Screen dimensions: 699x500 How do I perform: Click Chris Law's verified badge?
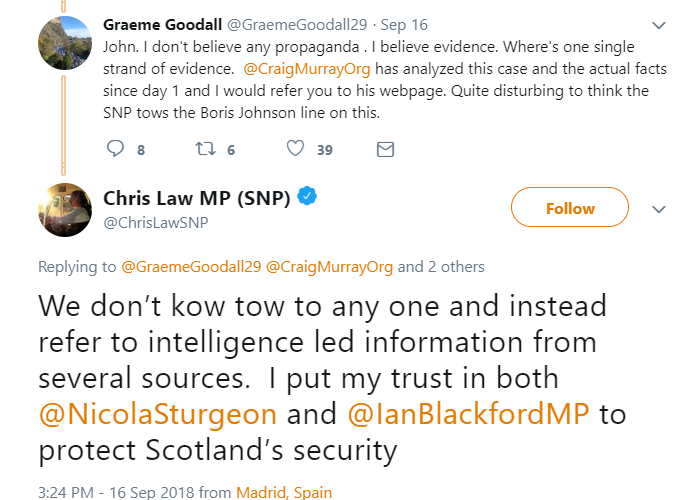pos(309,197)
